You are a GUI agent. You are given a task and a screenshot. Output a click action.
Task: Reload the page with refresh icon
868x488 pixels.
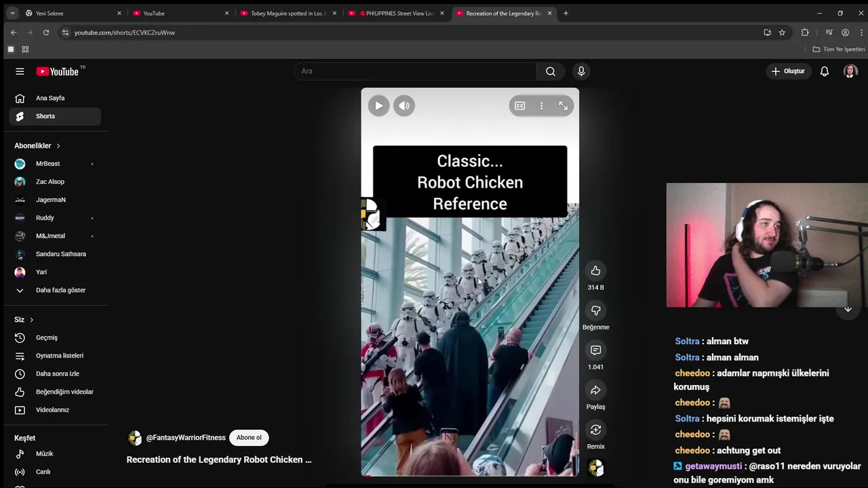46,33
